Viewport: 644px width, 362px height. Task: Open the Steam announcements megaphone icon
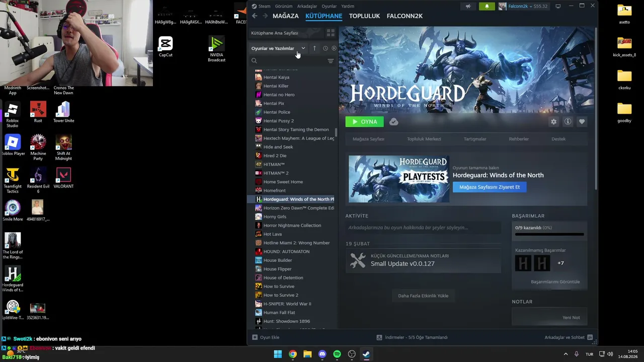point(468,7)
